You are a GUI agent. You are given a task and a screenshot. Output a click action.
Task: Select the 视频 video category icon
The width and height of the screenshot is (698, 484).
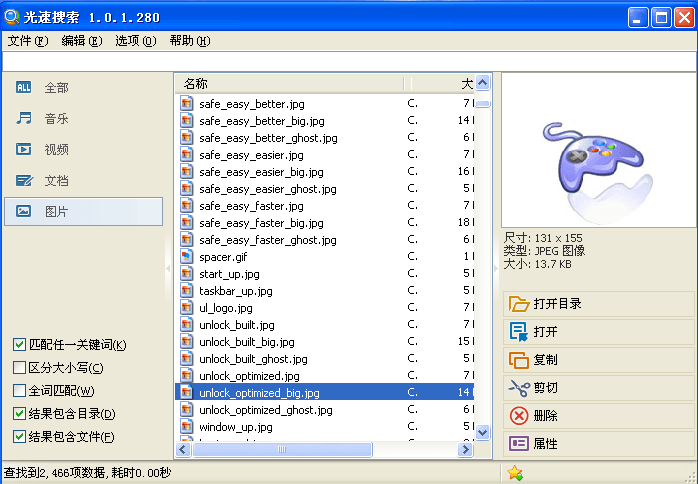24,150
